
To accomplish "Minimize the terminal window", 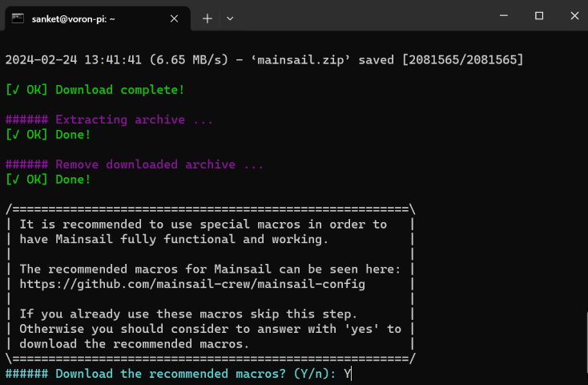I will pos(503,16).
